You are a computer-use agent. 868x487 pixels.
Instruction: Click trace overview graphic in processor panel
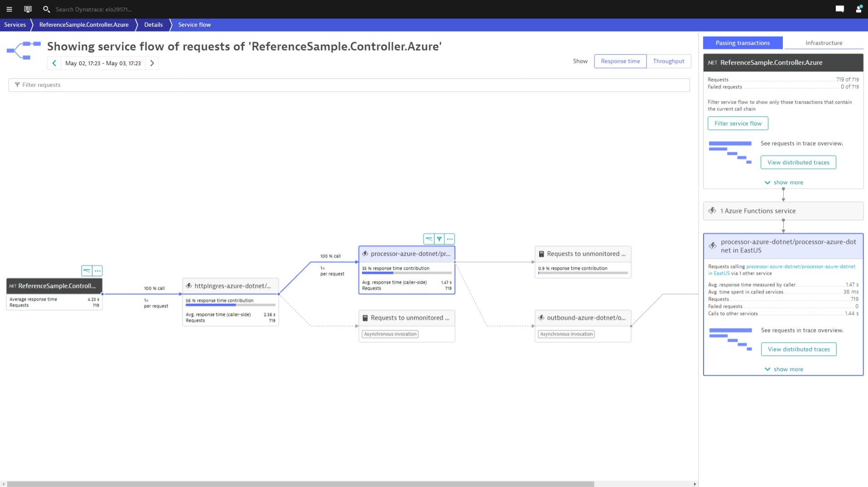click(730, 339)
